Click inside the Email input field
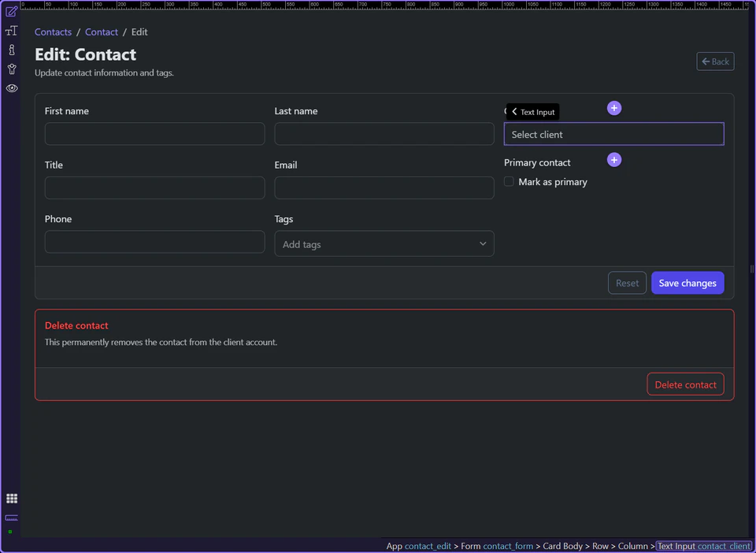 (x=384, y=187)
